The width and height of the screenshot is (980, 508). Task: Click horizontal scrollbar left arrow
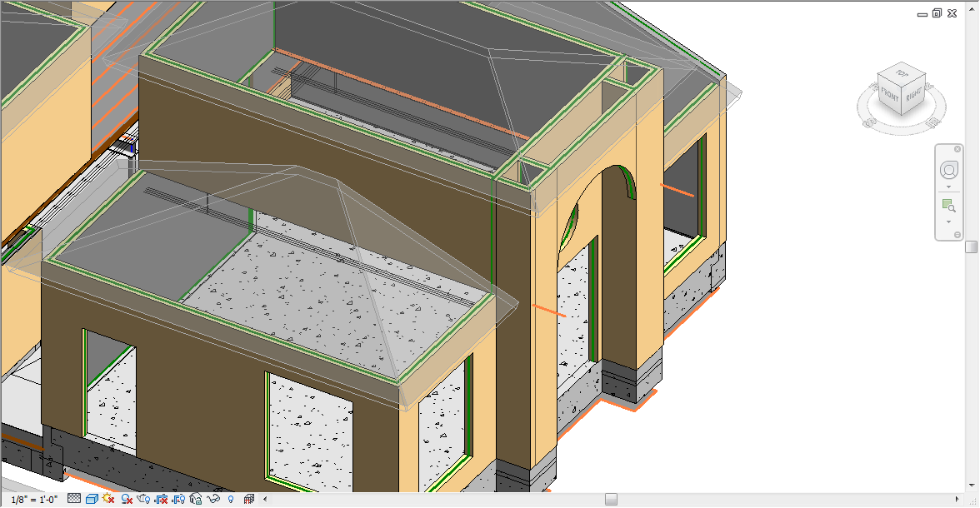click(265, 499)
